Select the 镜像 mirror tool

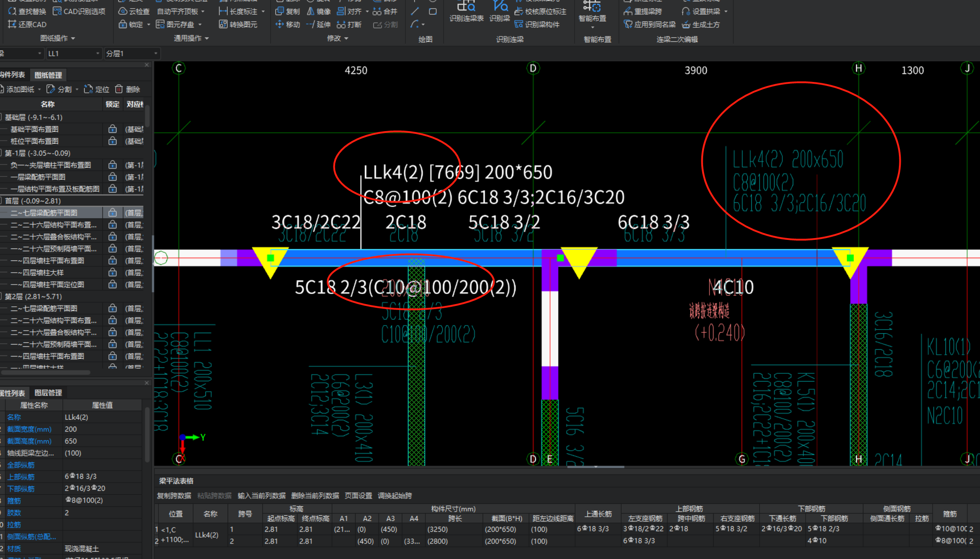[319, 11]
